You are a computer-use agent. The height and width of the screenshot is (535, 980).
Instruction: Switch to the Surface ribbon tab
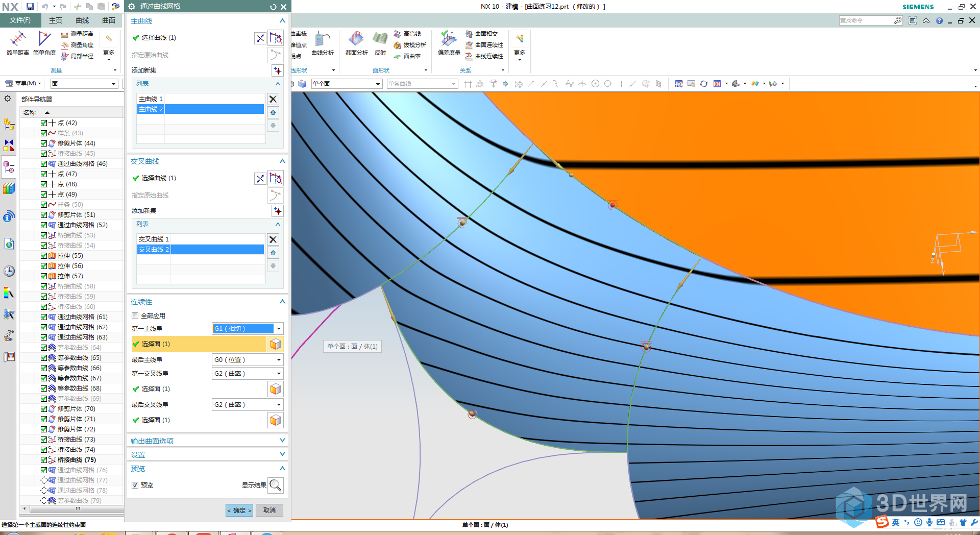pyautogui.click(x=109, y=20)
